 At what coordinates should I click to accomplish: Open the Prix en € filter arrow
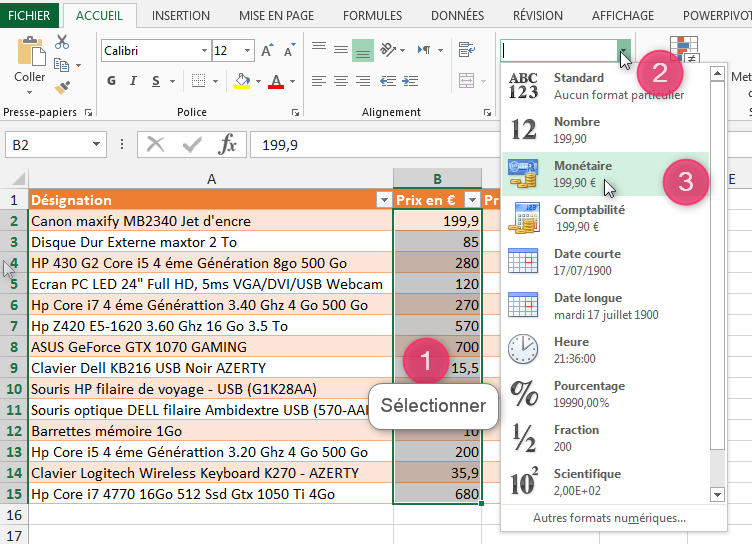pyautogui.click(x=472, y=200)
